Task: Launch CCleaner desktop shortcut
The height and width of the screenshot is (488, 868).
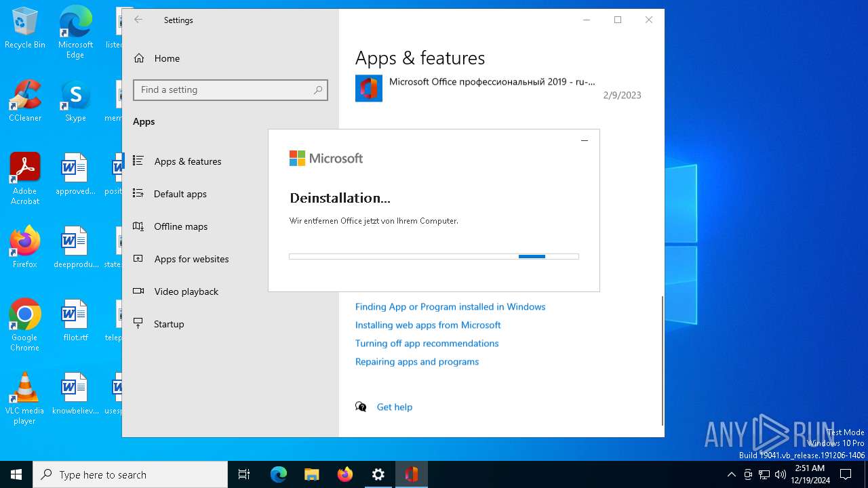Action: (x=25, y=102)
